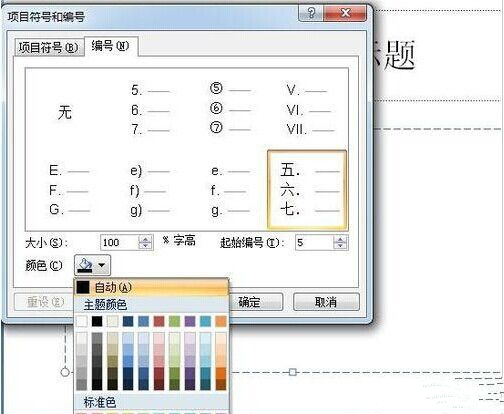Decrease size with the 大小 down arrow

[146, 246]
